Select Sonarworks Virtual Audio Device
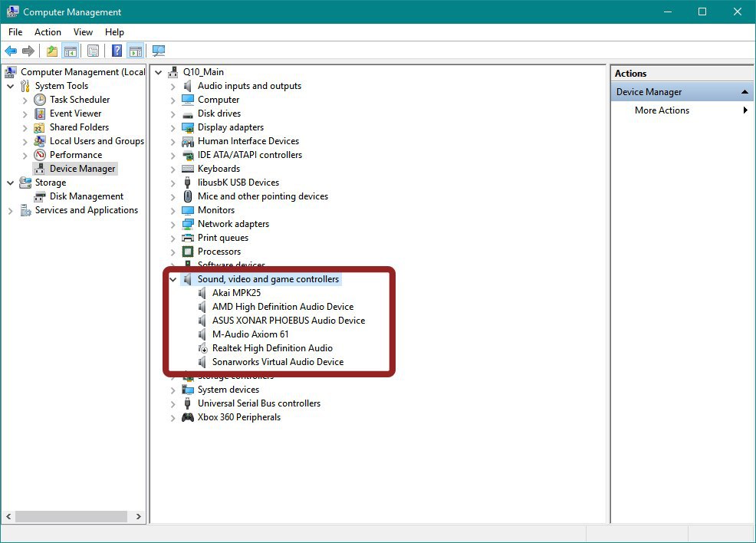The height and width of the screenshot is (543, 756). coord(278,362)
